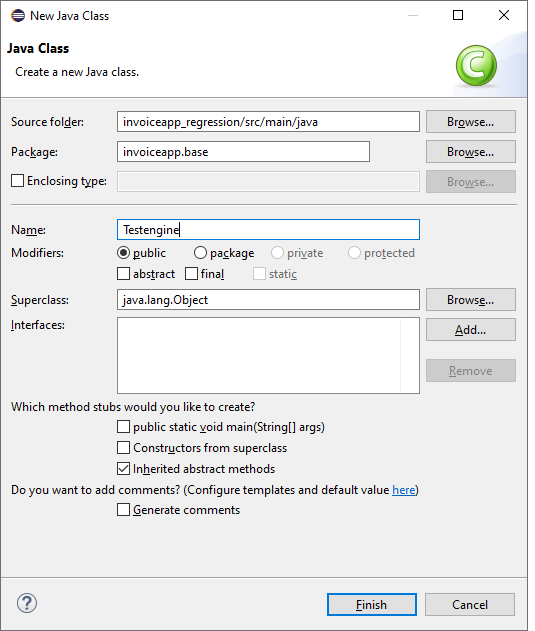The height and width of the screenshot is (631, 535).
Task: Check the final modifier box
Action: click(191, 274)
